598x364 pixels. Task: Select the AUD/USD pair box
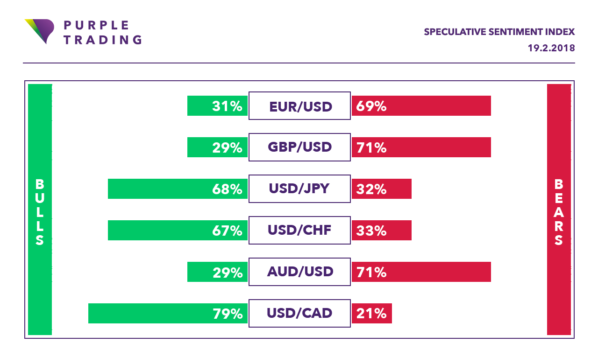point(299,272)
